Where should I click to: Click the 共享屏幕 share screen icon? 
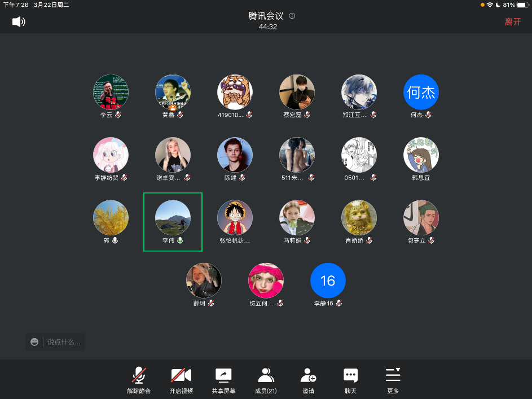223,375
